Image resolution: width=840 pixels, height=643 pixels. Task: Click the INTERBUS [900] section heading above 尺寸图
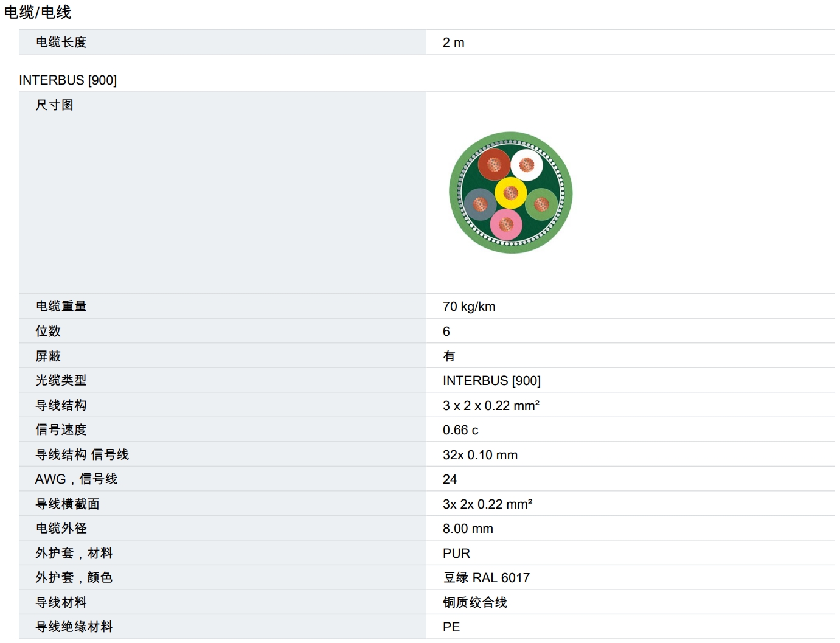coord(68,80)
